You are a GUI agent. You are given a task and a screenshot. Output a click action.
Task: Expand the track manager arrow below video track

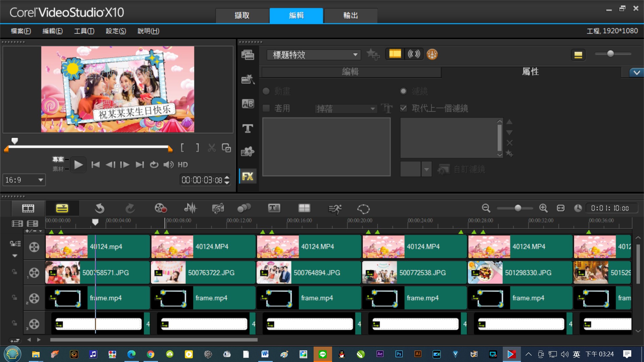coord(15,256)
